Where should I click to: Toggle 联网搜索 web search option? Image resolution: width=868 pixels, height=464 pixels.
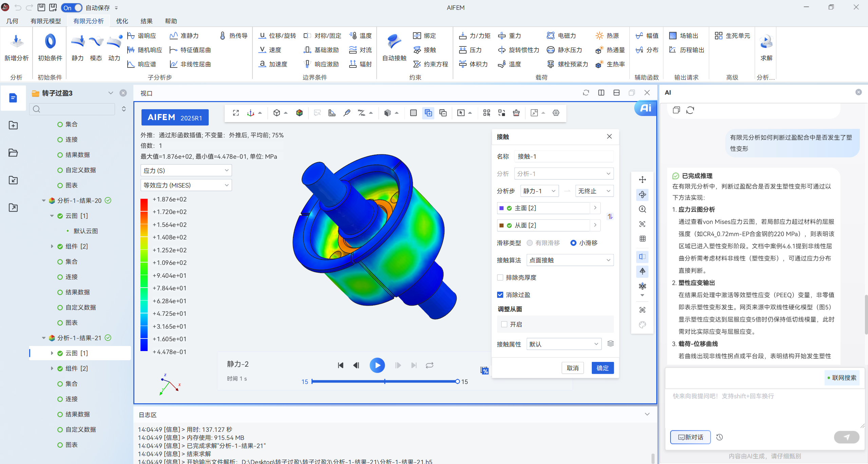click(x=842, y=378)
